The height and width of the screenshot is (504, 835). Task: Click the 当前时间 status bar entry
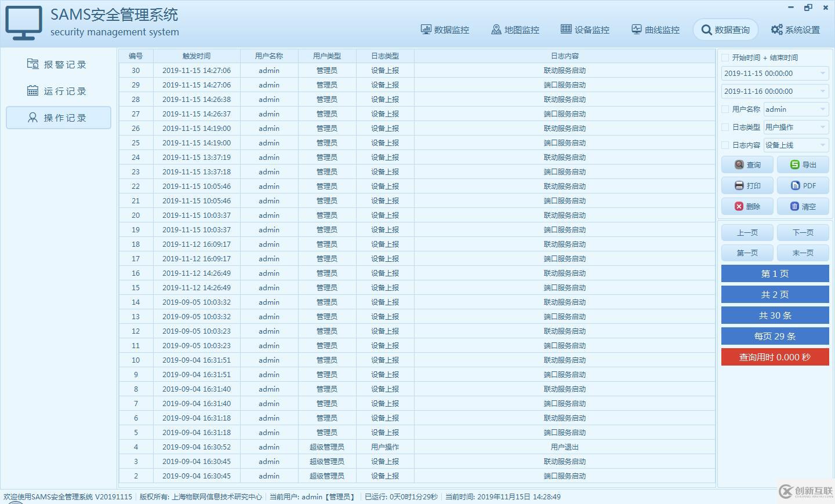point(503,496)
